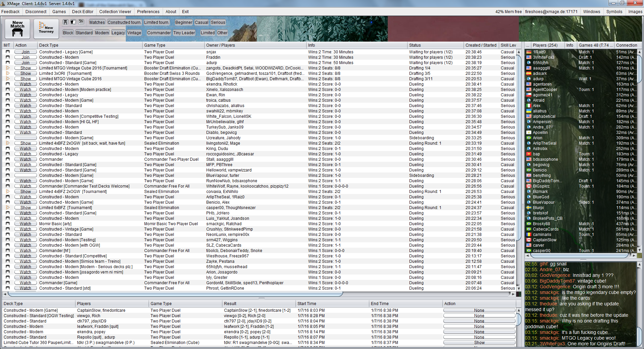Click the New Match table icon button
The image size is (644, 349).
(17, 29)
